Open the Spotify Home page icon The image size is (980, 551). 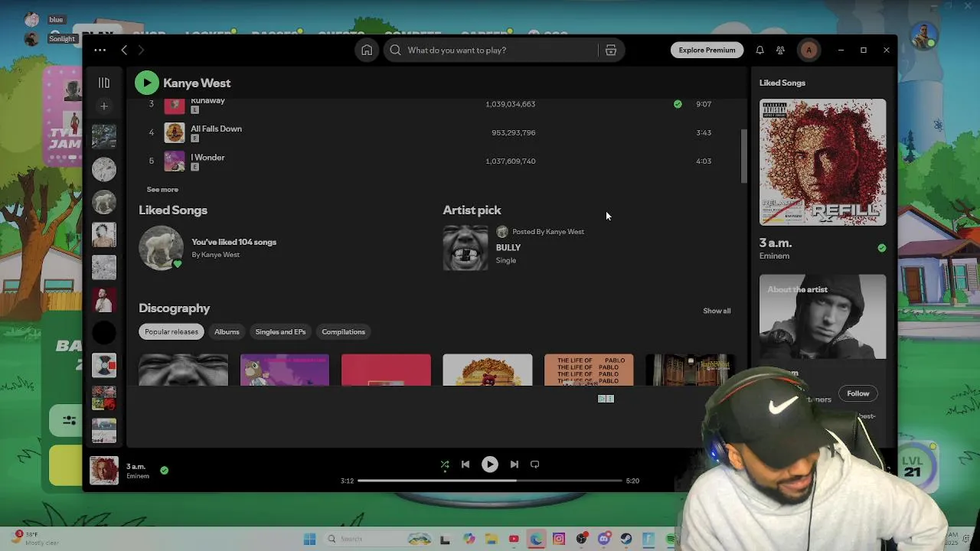click(x=367, y=50)
